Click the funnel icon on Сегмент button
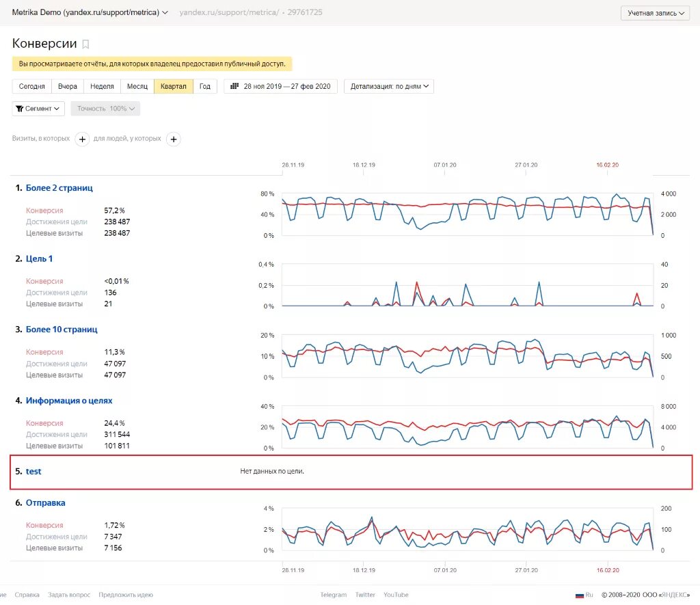 (x=20, y=109)
